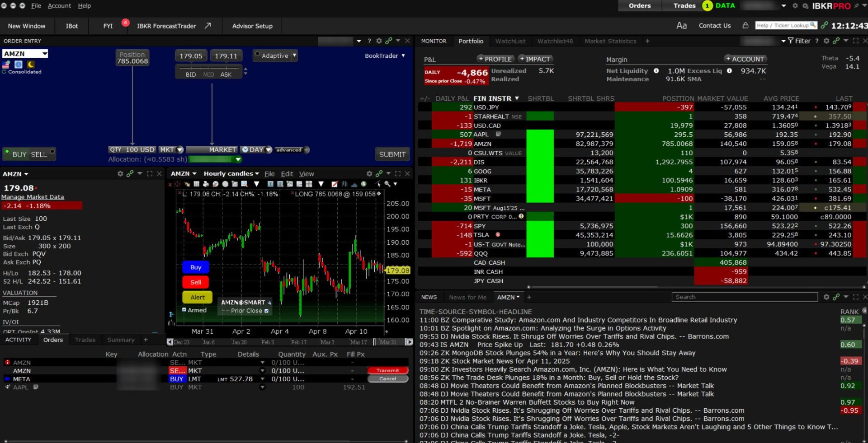Click the moon overnight trading icon under AMZN
868x443 pixels.
coord(31,65)
